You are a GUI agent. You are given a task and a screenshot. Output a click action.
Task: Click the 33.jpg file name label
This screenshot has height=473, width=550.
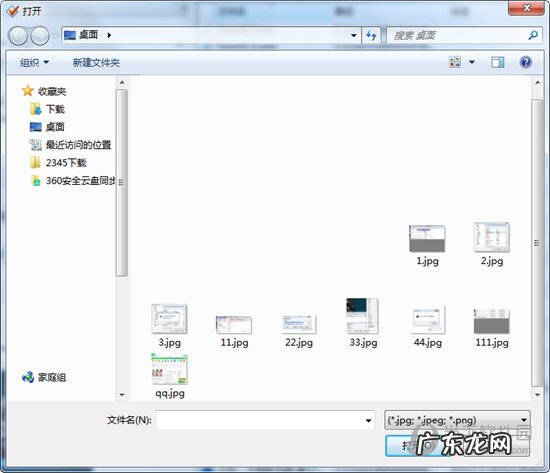(x=363, y=342)
